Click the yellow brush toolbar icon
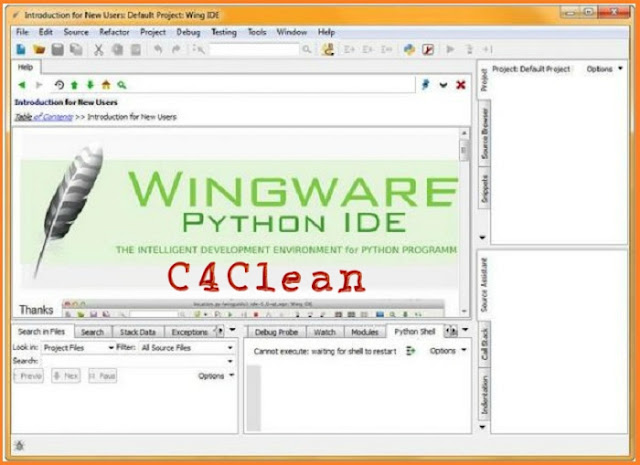This screenshot has width=640, height=465. [x=328, y=49]
